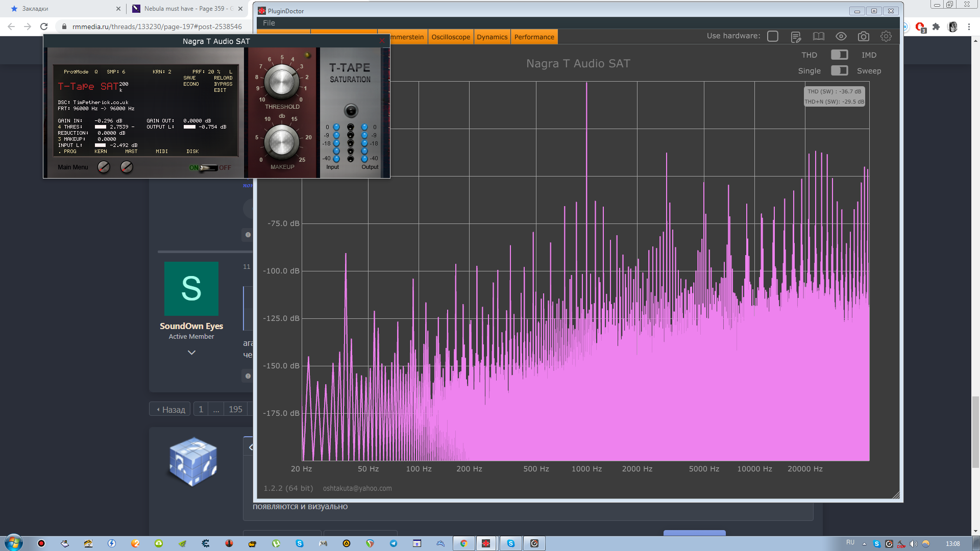Click the second small knob beside Main Menu
The image size is (980, 551).
coord(127,167)
